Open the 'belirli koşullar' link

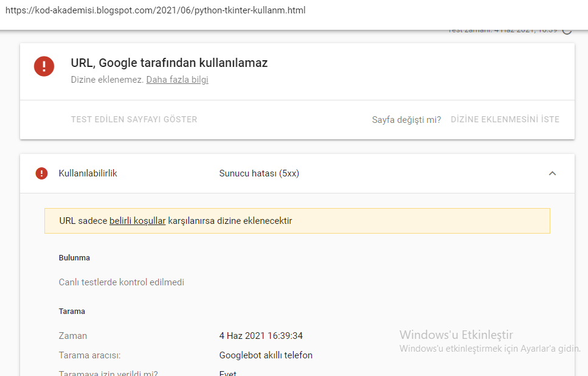click(137, 221)
